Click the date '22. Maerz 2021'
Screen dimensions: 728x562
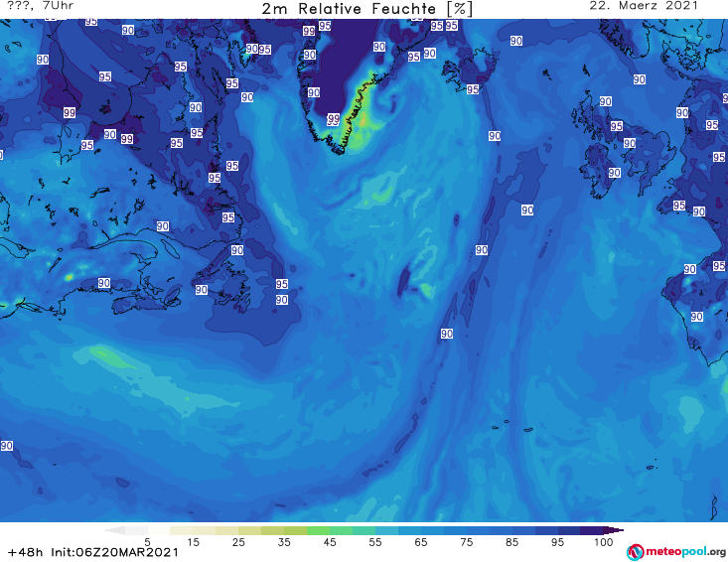[x=644, y=6]
